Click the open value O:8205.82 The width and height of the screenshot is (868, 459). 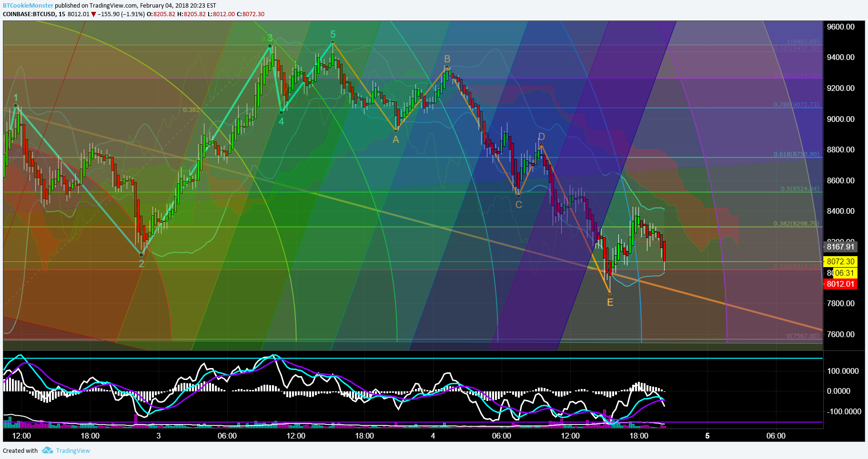(x=161, y=14)
